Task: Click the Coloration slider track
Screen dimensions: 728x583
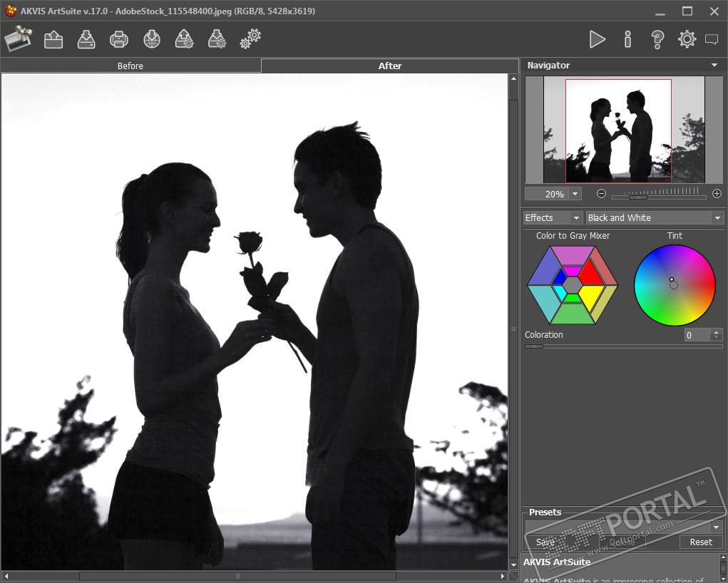Action: [x=623, y=346]
